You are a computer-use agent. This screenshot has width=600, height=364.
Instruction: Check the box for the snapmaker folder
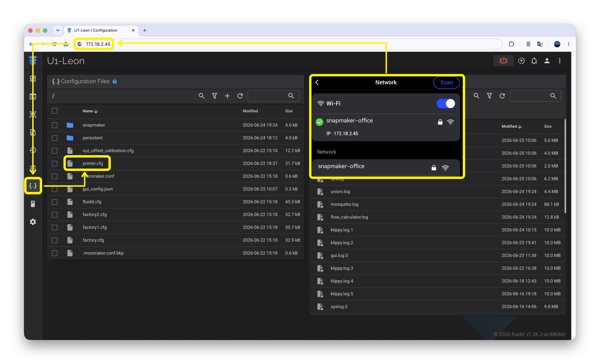tap(54, 125)
